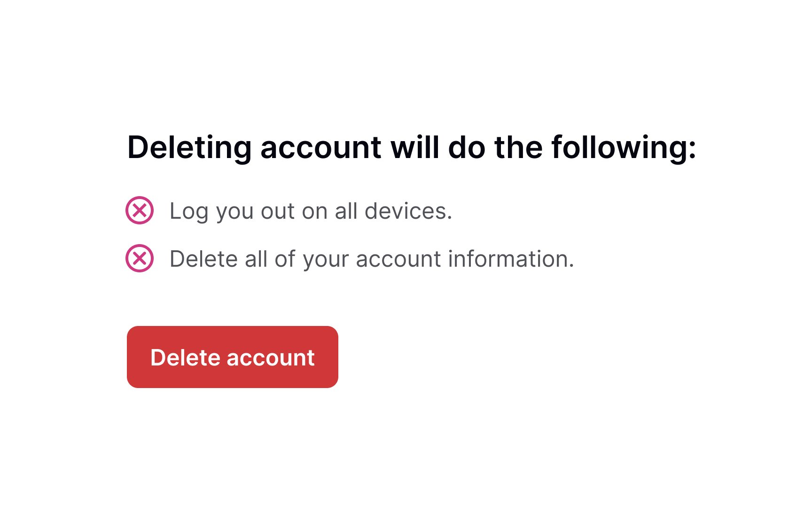
Task: Select the 'Delete all of your account information' text
Action: click(372, 259)
